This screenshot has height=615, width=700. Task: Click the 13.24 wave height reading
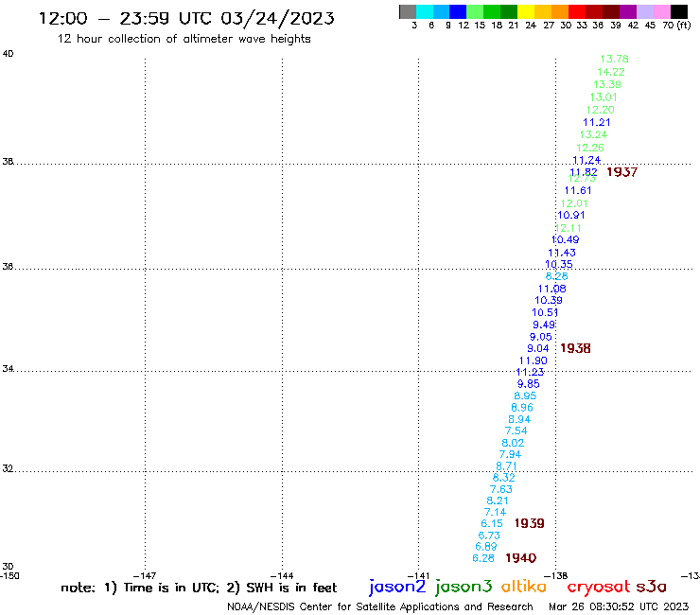click(593, 135)
